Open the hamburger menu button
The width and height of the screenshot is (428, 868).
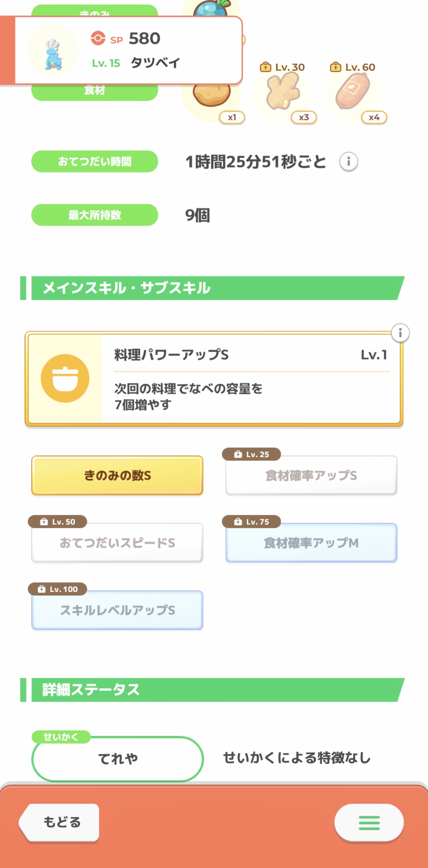369,822
